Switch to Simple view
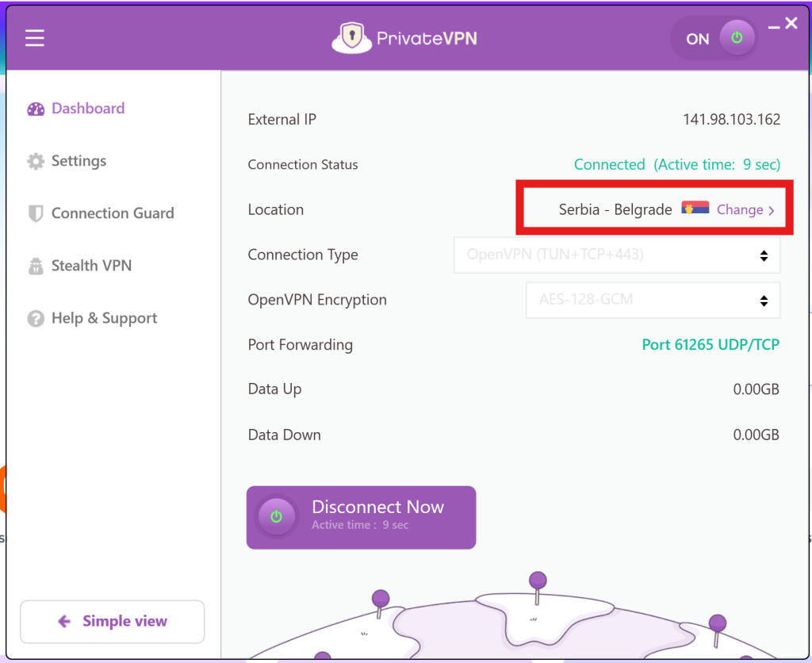The image size is (812, 663). (111, 622)
